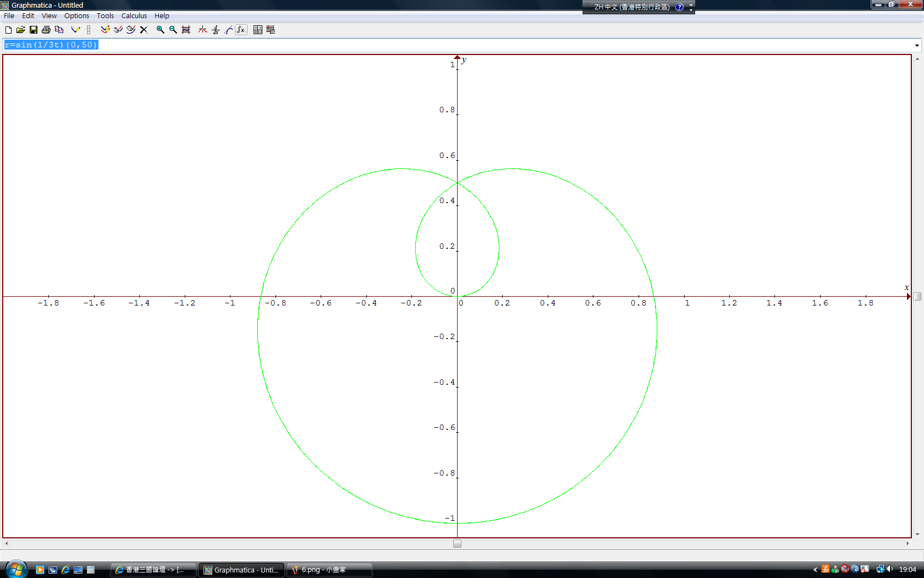Open the language bar options arrow

click(691, 9)
